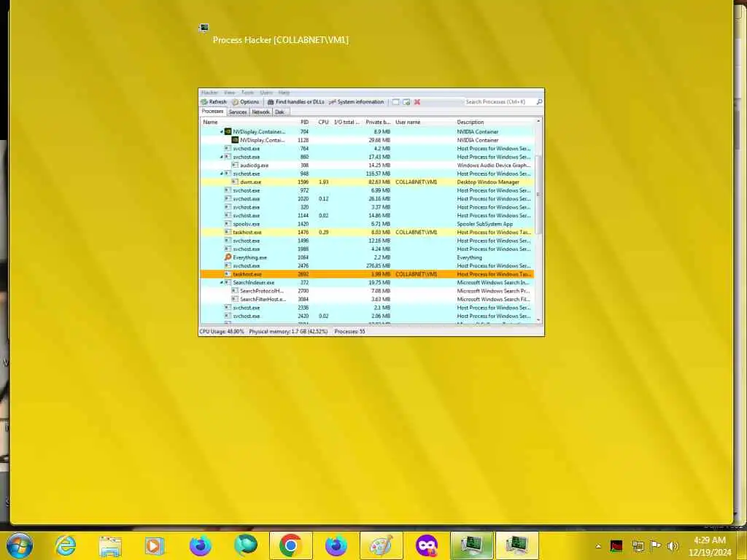Click the dwm.exe process icon

click(235, 182)
